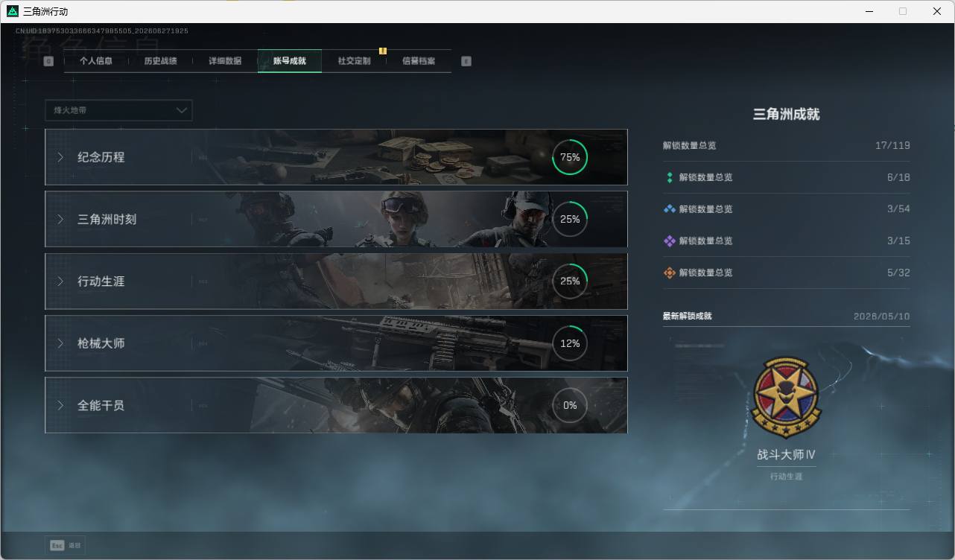Screen dimensions: 955x560
Task: Click the 12% progress ring for 枪械大师
Action: 570,343
